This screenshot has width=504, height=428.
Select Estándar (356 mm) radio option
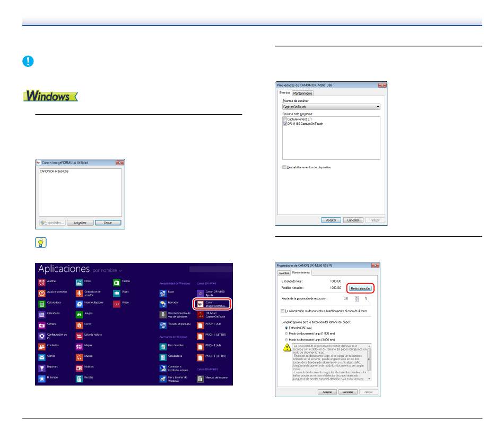point(286,328)
